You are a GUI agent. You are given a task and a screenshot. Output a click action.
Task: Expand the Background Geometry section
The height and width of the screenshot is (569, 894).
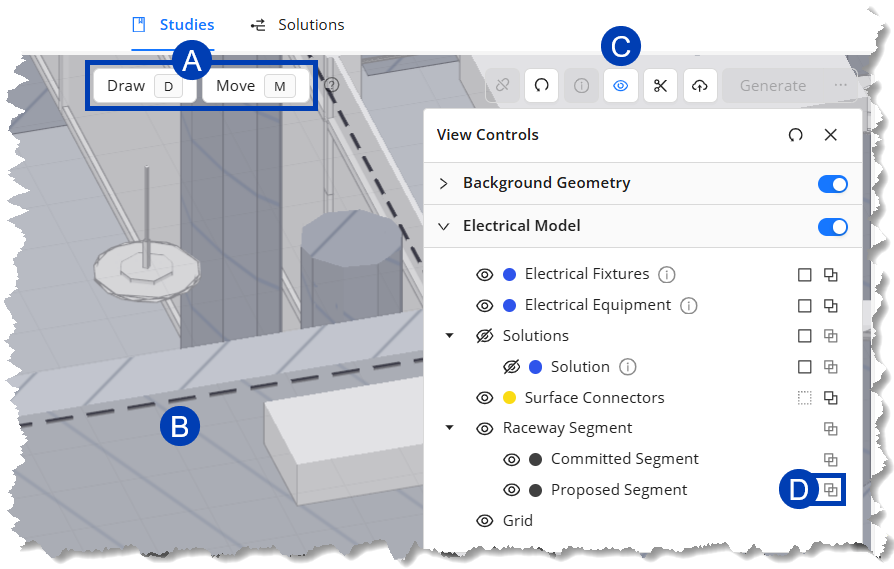[x=444, y=184]
